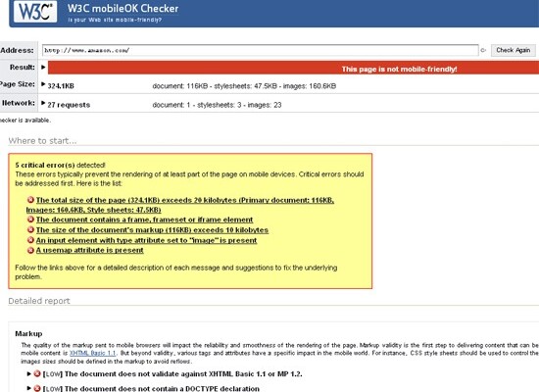539x392 pixels.
Task: Click the Check Again button
Action: click(513, 50)
